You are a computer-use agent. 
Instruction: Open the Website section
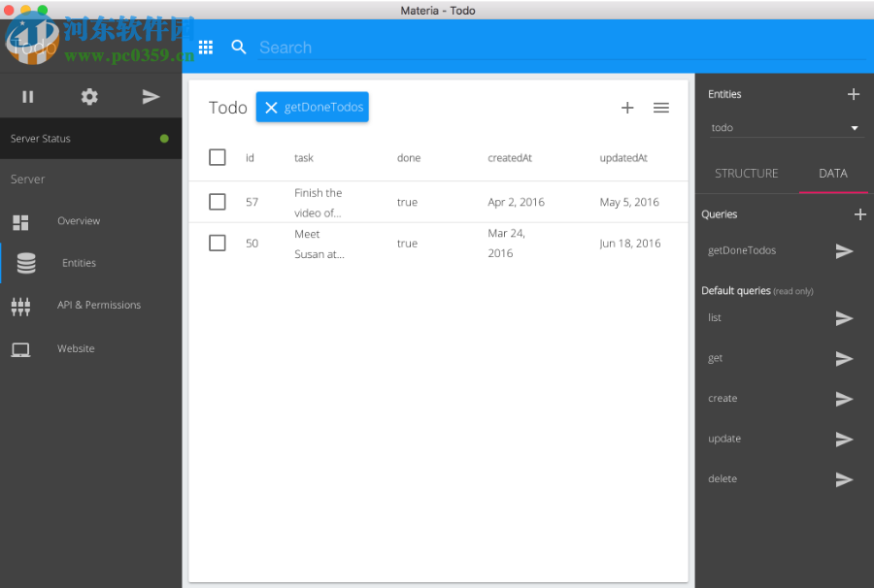pyautogui.click(x=76, y=348)
